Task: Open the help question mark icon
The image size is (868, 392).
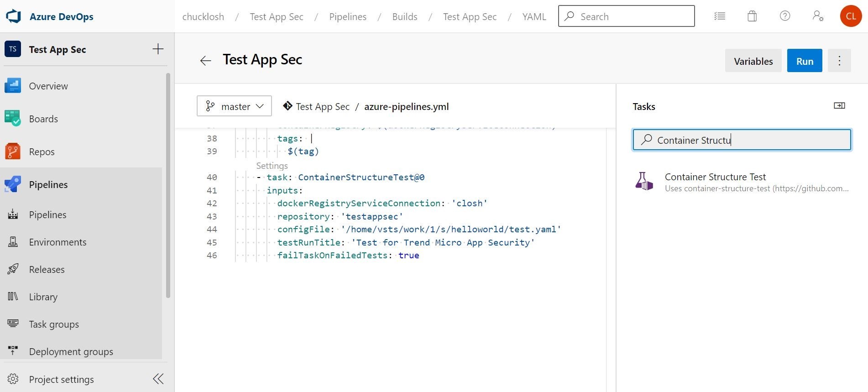Action: [x=785, y=16]
